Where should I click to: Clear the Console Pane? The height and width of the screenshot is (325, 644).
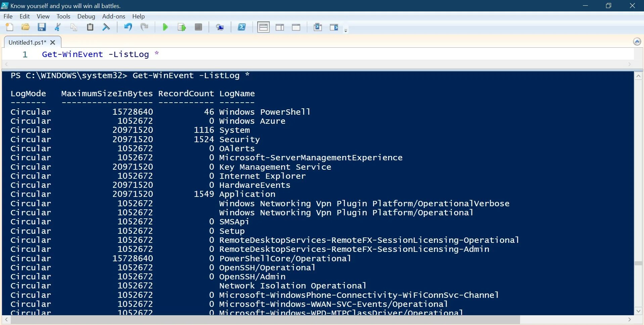(x=106, y=27)
